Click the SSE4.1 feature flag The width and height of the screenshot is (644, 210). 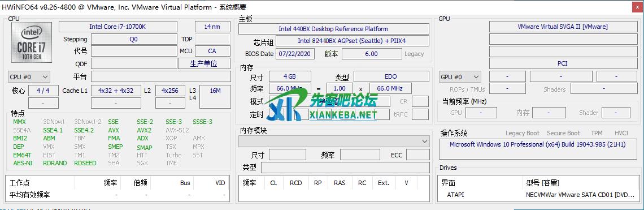pos(53,130)
